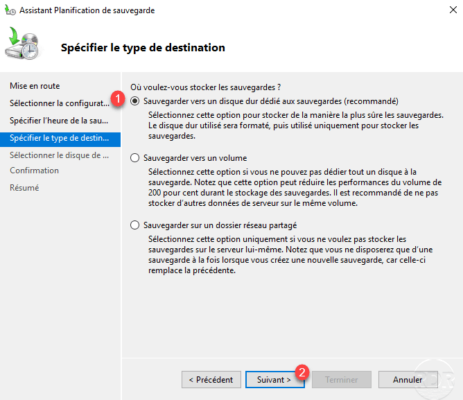The image size is (463, 400).
Task: Open 'Mise en route' wizard step
Action: [x=35, y=86]
